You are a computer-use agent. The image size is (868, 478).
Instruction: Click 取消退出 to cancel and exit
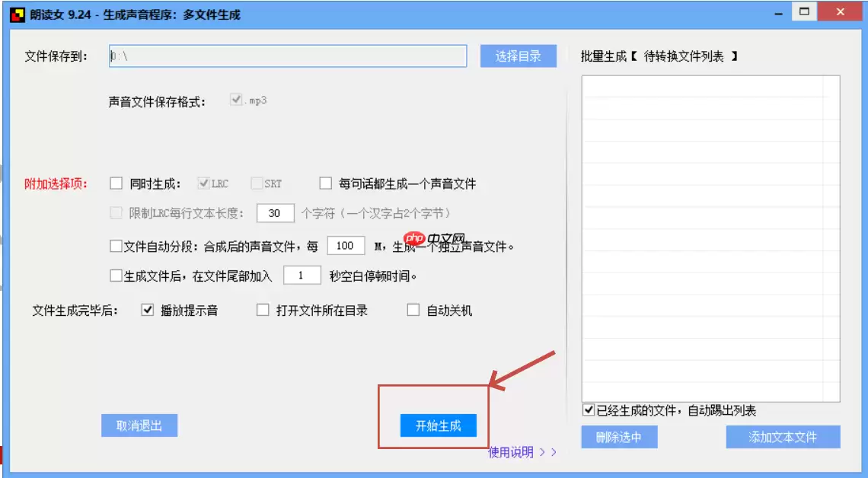pos(140,425)
